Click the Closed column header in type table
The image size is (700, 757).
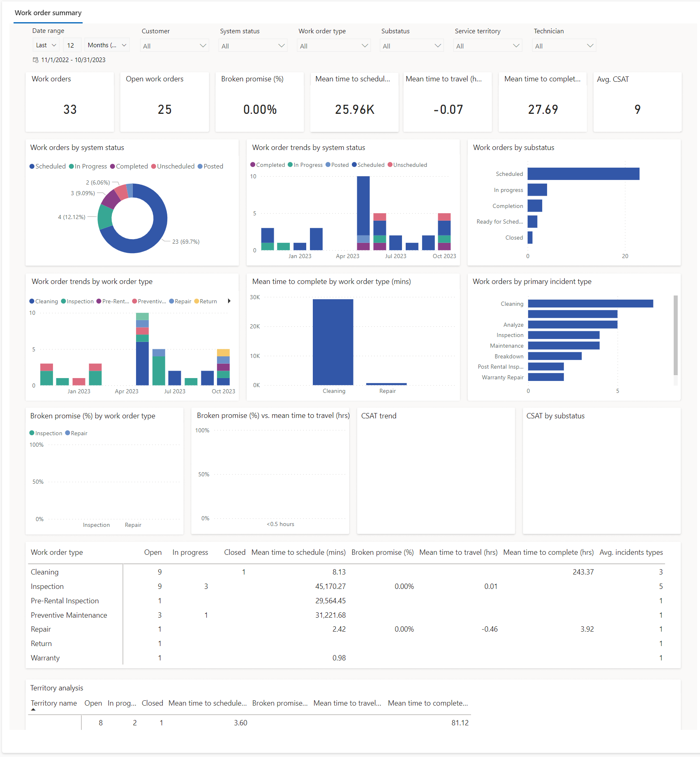(234, 552)
